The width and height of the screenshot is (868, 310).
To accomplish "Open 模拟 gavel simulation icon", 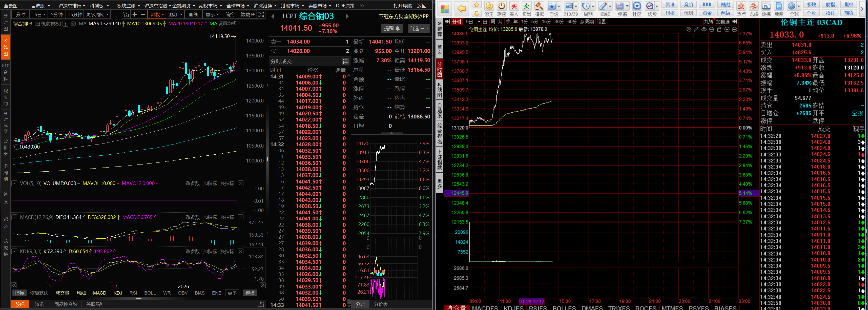I will 539,6.
